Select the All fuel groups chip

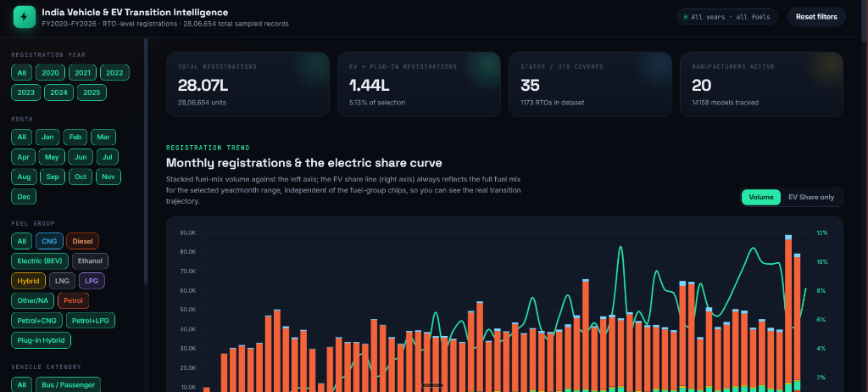[x=21, y=241]
